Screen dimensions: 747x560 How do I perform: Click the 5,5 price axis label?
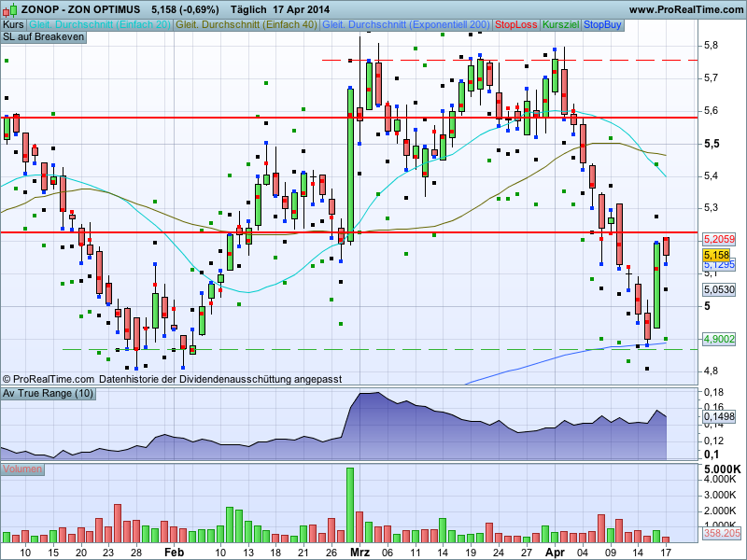coord(712,144)
